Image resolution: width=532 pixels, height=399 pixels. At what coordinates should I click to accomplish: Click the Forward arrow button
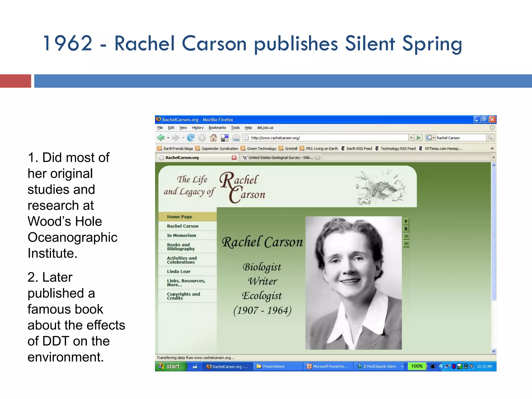tap(176, 138)
